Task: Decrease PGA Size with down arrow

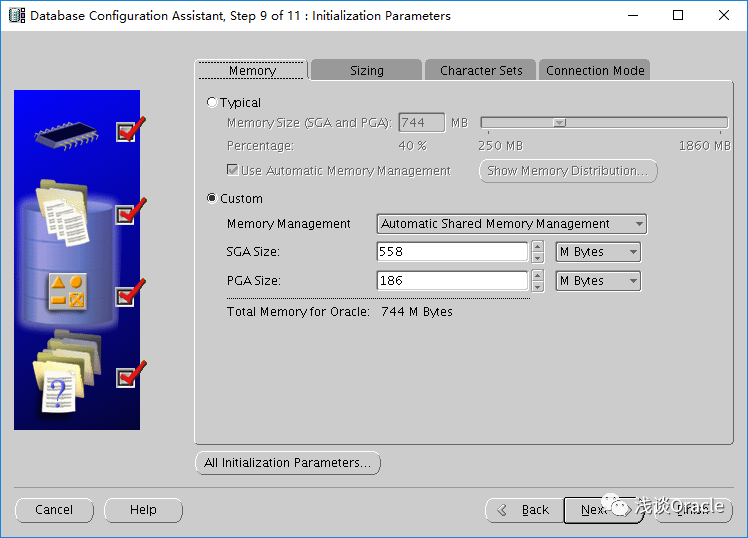Action: tap(538, 287)
